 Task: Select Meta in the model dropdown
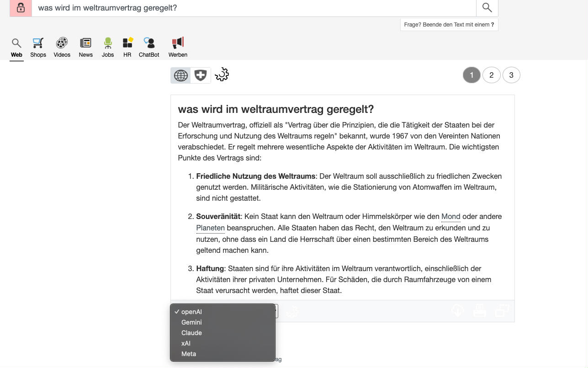tap(222, 354)
